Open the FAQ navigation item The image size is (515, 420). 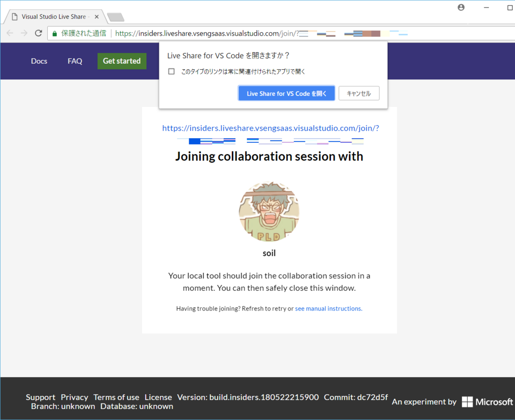(75, 61)
